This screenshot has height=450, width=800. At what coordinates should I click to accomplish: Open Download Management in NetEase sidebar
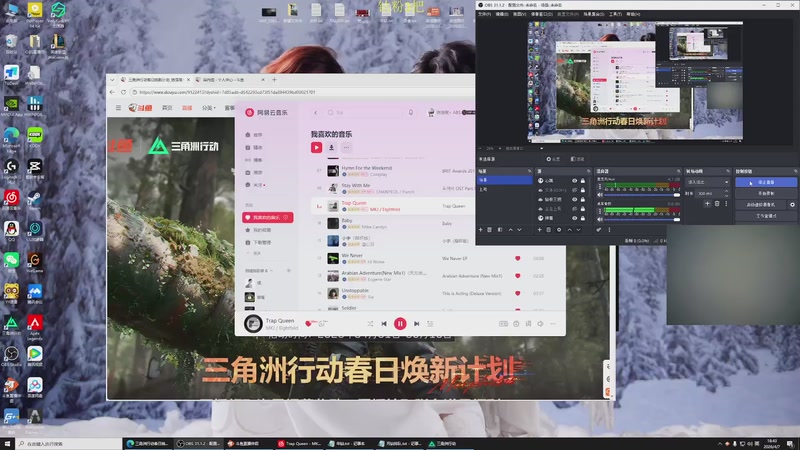261,242
